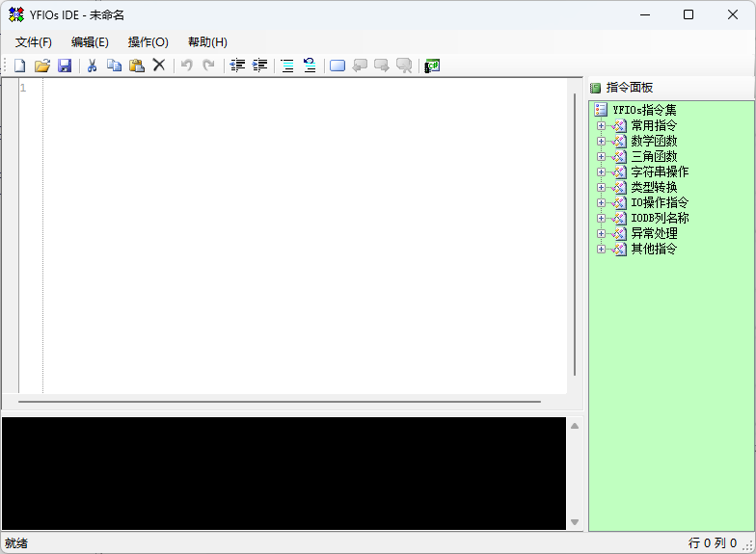Select the 字符串操作 tree item

(x=660, y=171)
